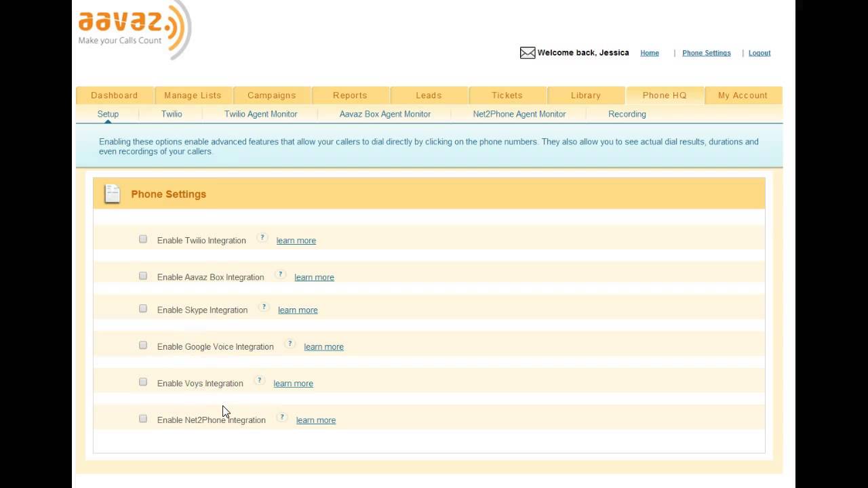This screenshot has height=488, width=868.
Task: Click the Logout link
Action: [x=759, y=53]
